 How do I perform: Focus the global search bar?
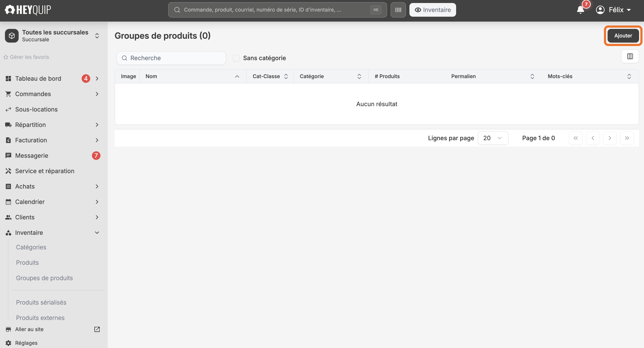[x=277, y=10]
